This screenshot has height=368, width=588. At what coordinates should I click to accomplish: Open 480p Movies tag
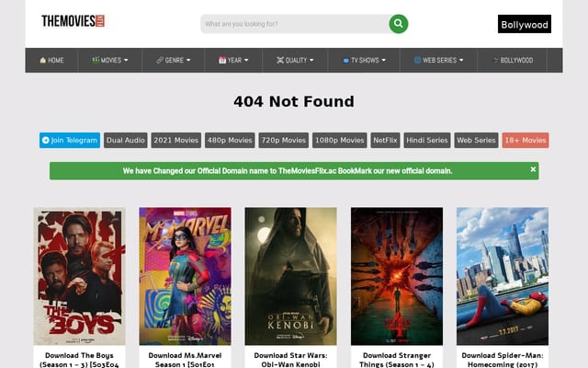tap(230, 140)
